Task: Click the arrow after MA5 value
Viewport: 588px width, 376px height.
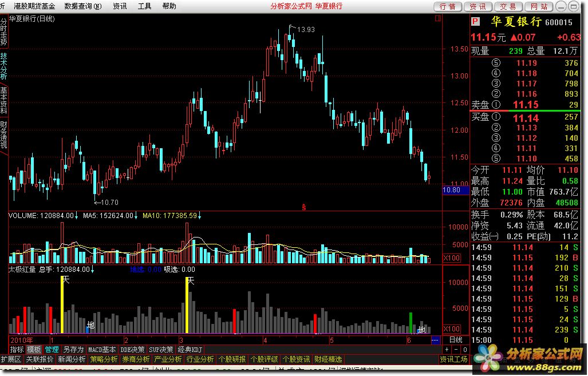Action: coord(136,216)
